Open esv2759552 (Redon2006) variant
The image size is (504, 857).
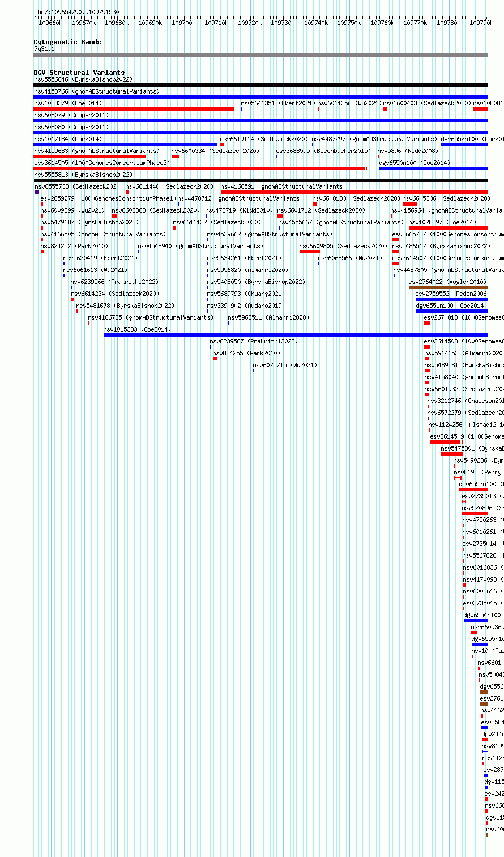452,294
